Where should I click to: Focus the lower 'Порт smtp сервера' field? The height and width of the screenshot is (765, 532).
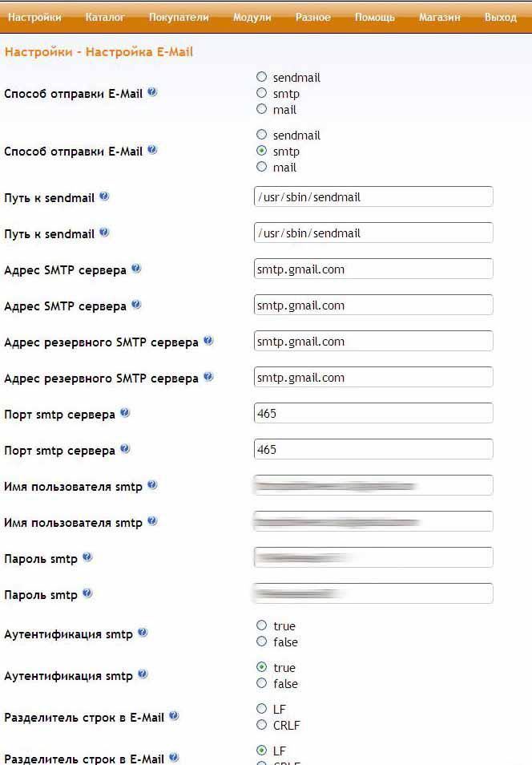(x=373, y=449)
